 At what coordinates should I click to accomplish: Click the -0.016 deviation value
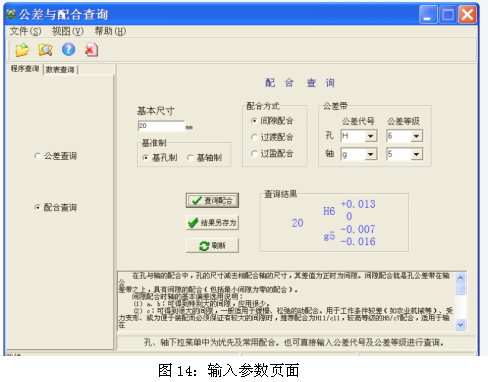coord(358,241)
